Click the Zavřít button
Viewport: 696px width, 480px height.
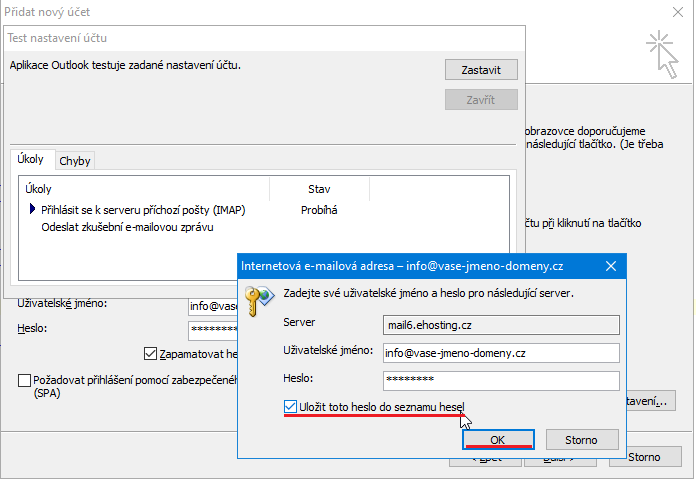(x=481, y=99)
